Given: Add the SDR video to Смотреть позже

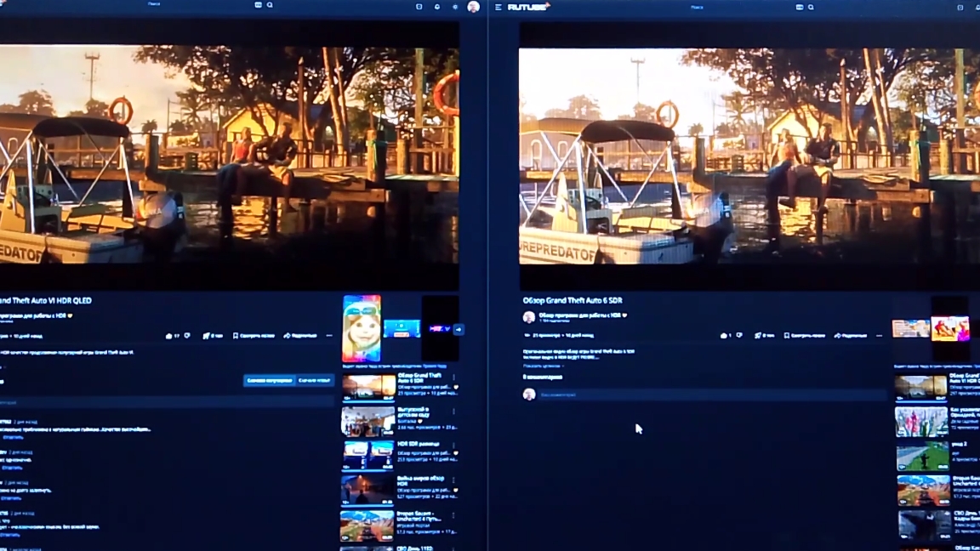Looking at the screenshot, I should (x=805, y=336).
